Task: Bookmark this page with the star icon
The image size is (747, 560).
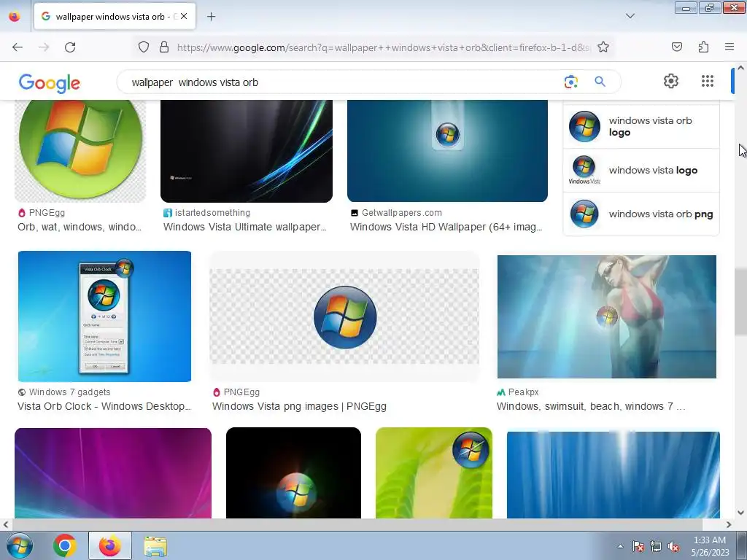Action: (603, 47)
